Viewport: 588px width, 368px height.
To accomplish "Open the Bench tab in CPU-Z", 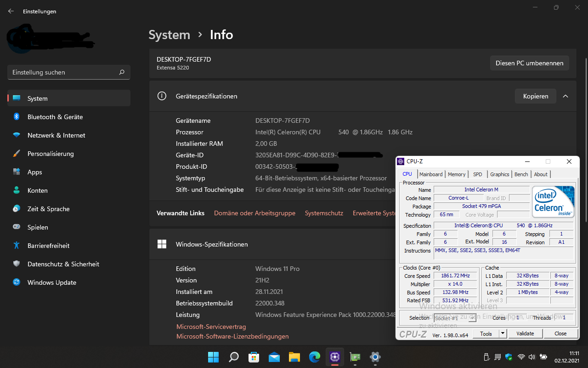I will click(x=521, y=174).
